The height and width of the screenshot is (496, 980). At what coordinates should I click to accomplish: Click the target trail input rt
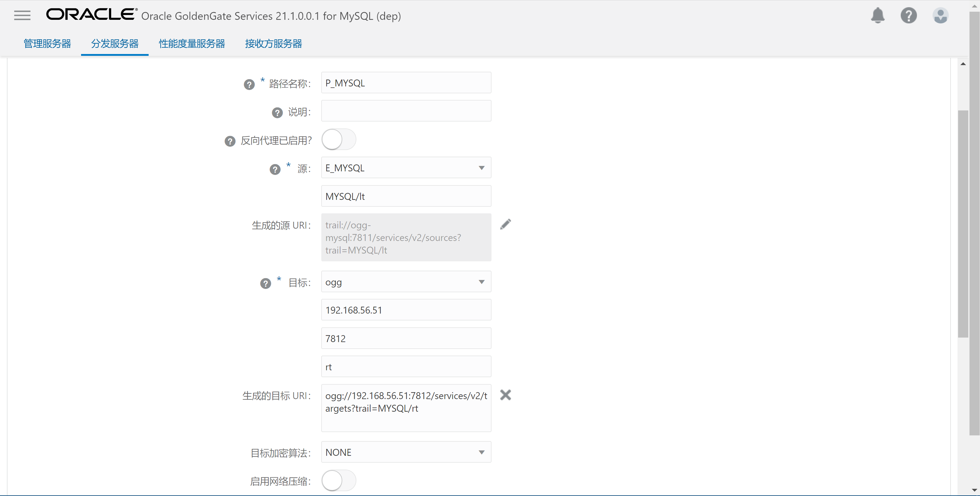click(406, 367)
